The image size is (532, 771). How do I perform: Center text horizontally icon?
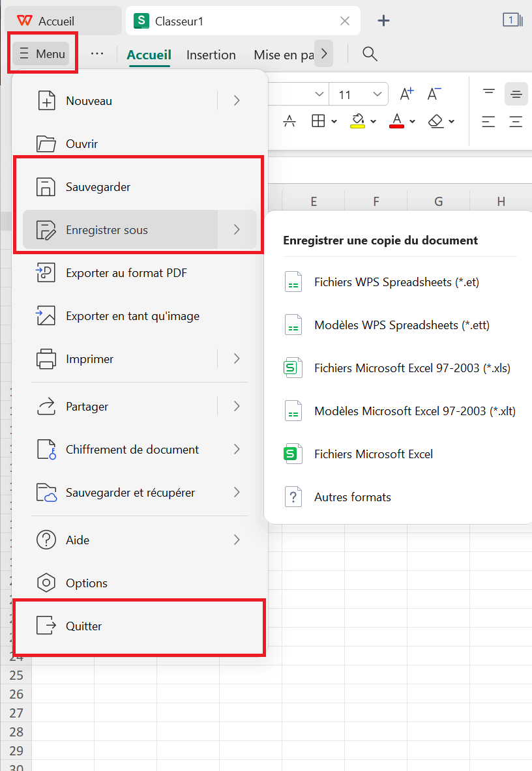516,121
